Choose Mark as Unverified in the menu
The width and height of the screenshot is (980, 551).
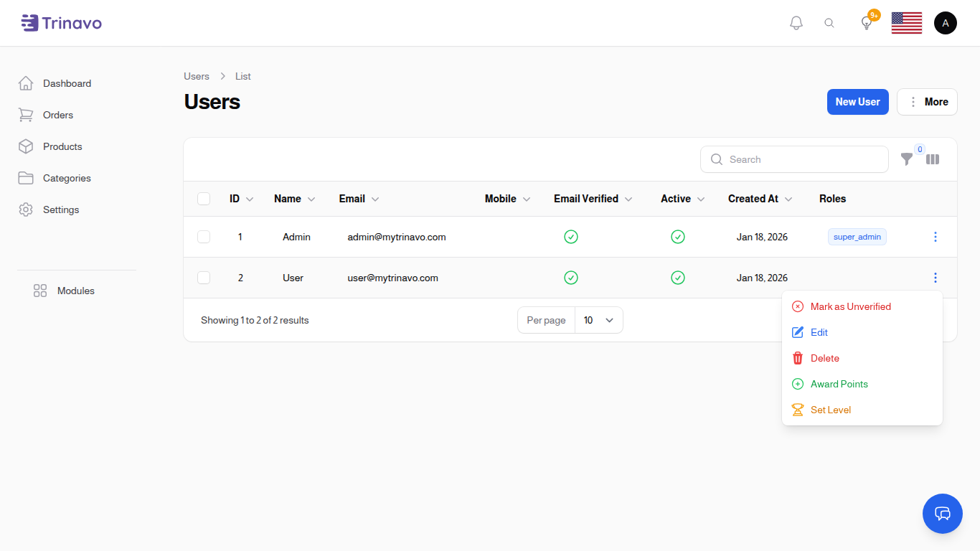pyautogui.click(x=850, y=306)
